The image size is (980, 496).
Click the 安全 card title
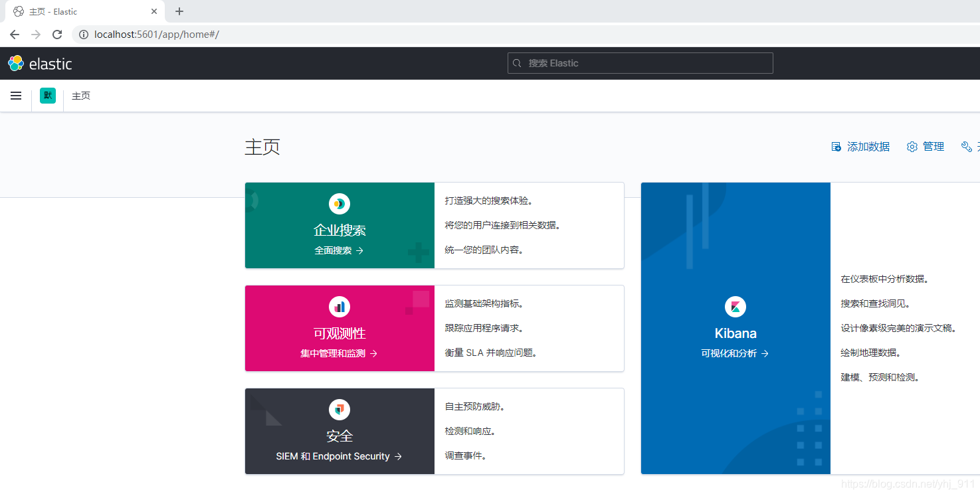pos(340,436)
